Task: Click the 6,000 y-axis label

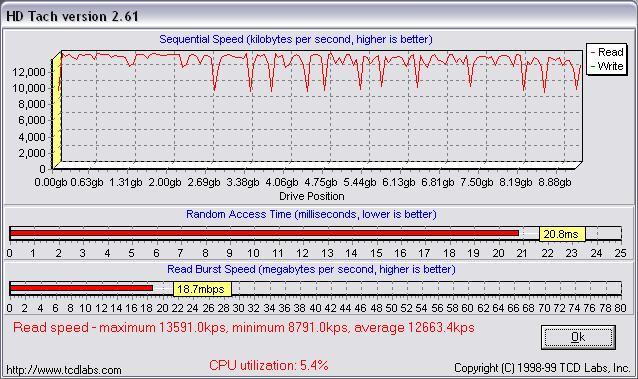Action: (32, 120)
